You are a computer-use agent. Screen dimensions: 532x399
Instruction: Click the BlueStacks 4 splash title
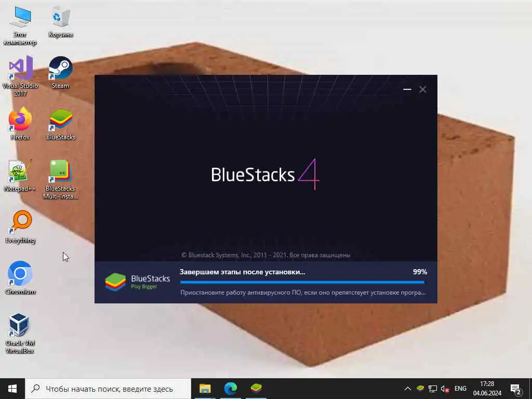(x=265, y=175)
